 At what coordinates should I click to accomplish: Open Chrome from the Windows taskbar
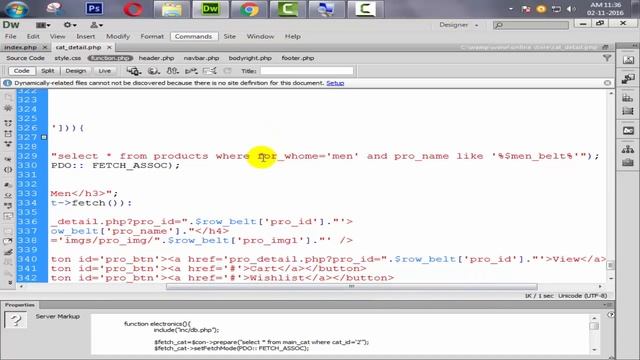tap(249, 9)
